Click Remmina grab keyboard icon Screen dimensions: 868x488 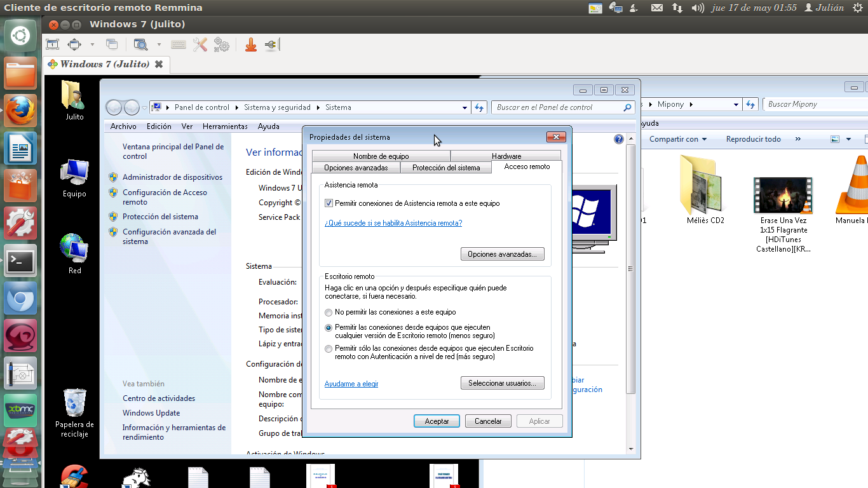(179, 44)
